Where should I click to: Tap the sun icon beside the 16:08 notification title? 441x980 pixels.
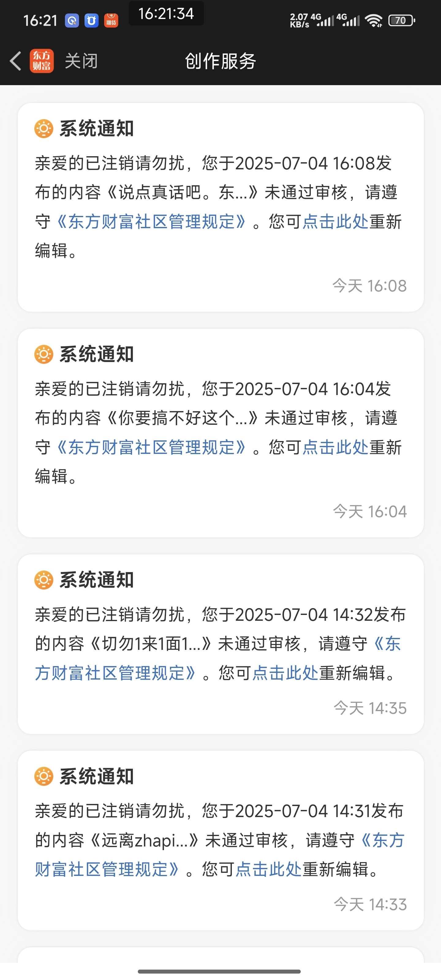pos(44,129)
